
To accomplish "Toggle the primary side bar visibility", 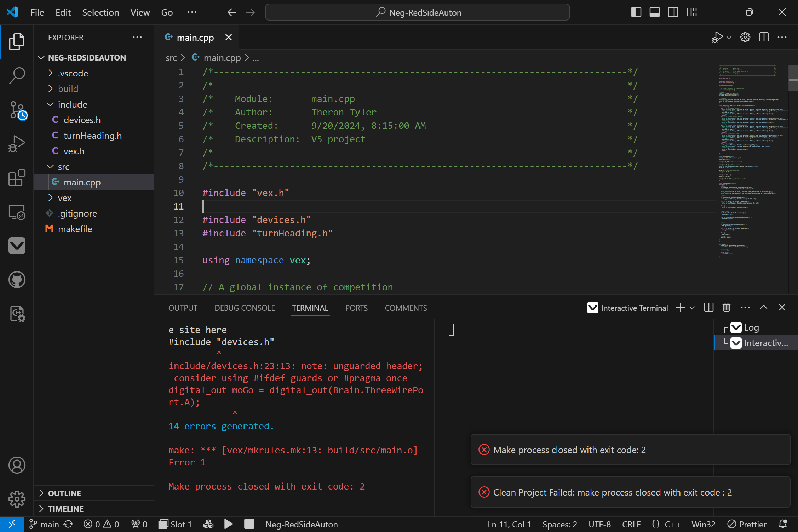I will (636, 12).
